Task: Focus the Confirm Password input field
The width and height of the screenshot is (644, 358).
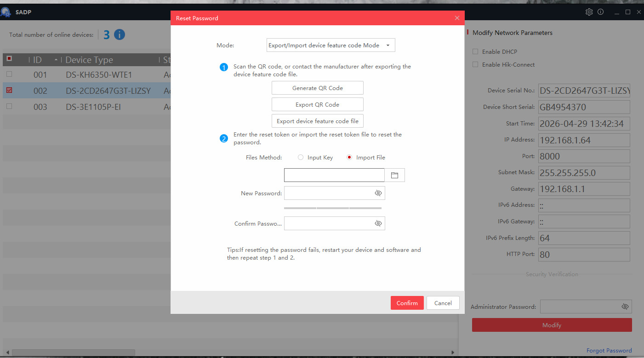Action: coord(334,223)
